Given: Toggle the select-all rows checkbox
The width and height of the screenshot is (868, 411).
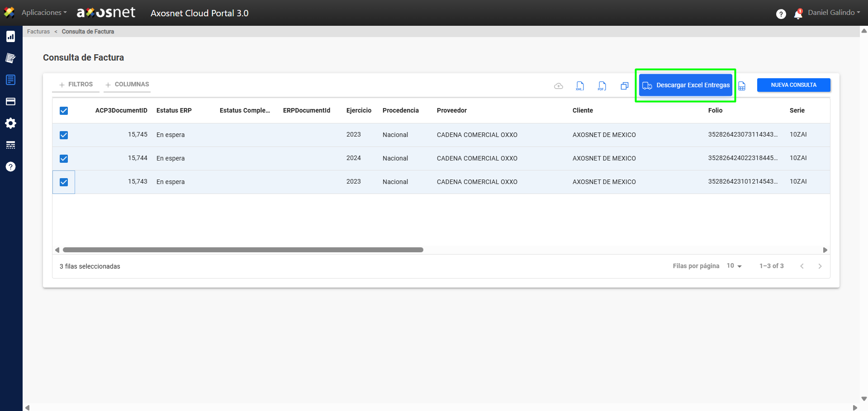Looking at the screenshot, I should coord(64,111).
